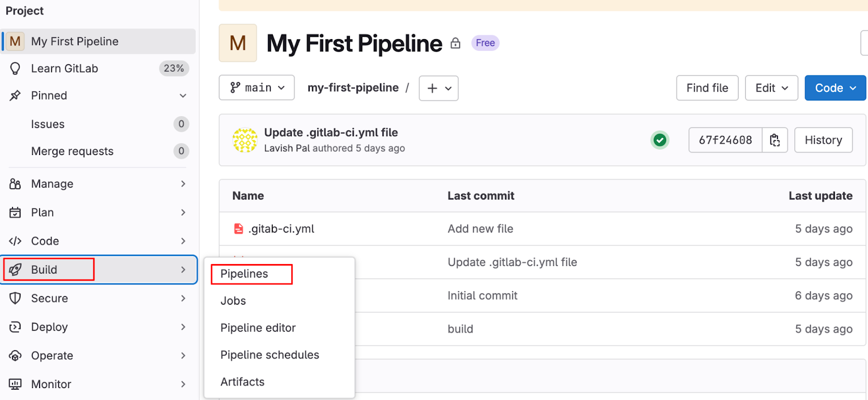Expand the Manage section arrow
This screenshot has width=868, height=400.
point(183,184)
